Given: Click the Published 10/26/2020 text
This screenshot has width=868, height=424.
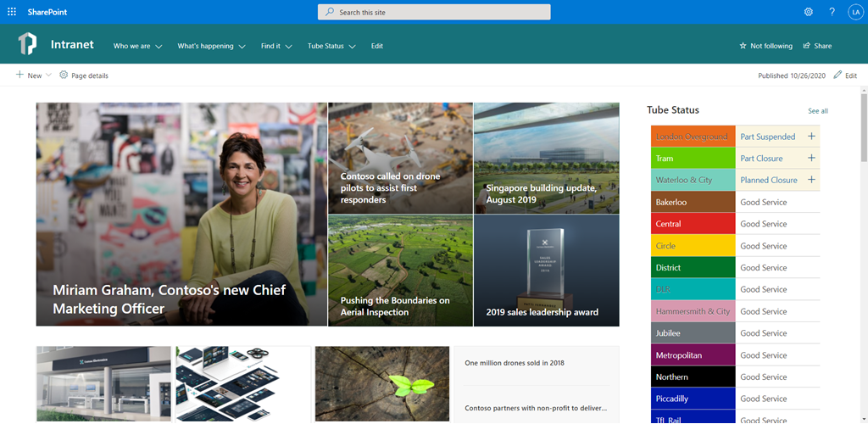Looking at the screenshot, I should coord(793,75).
